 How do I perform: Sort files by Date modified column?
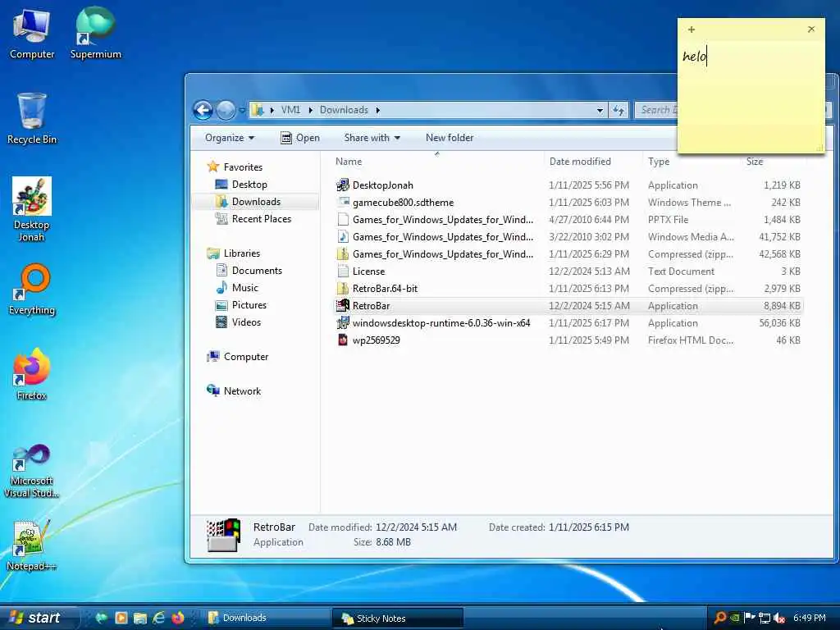[594, 162]
